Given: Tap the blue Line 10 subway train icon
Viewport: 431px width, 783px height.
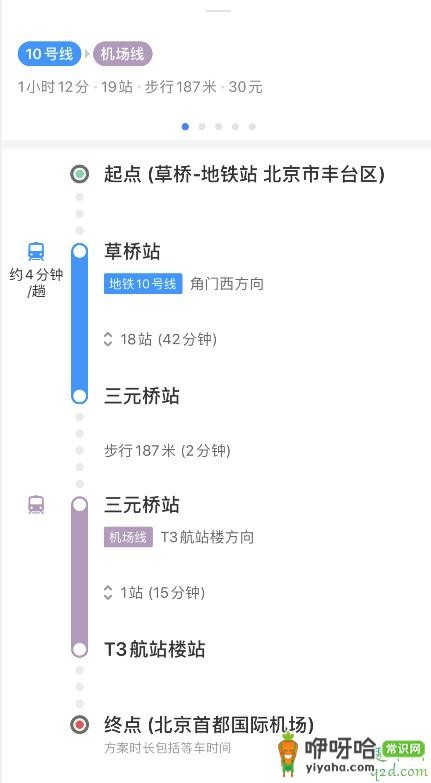Looking at the screenshot, I should click(x=36, y=251).
